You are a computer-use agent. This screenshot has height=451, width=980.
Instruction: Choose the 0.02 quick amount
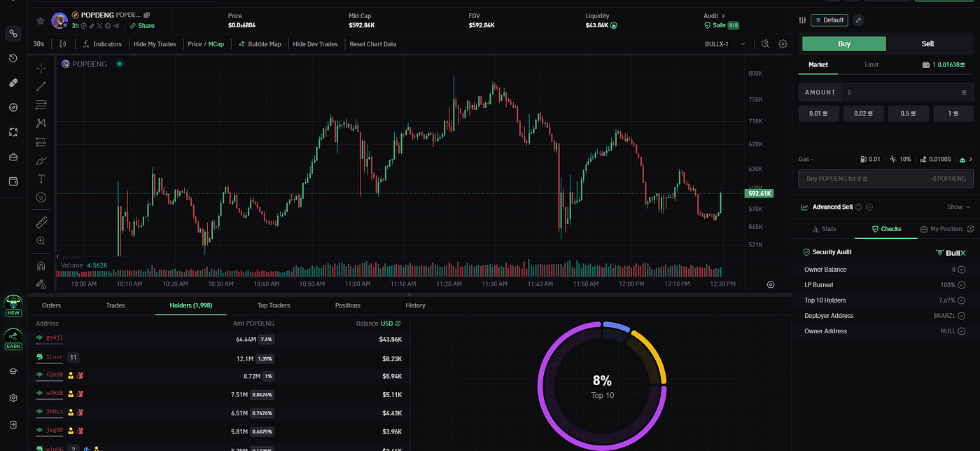coord(864,113)
